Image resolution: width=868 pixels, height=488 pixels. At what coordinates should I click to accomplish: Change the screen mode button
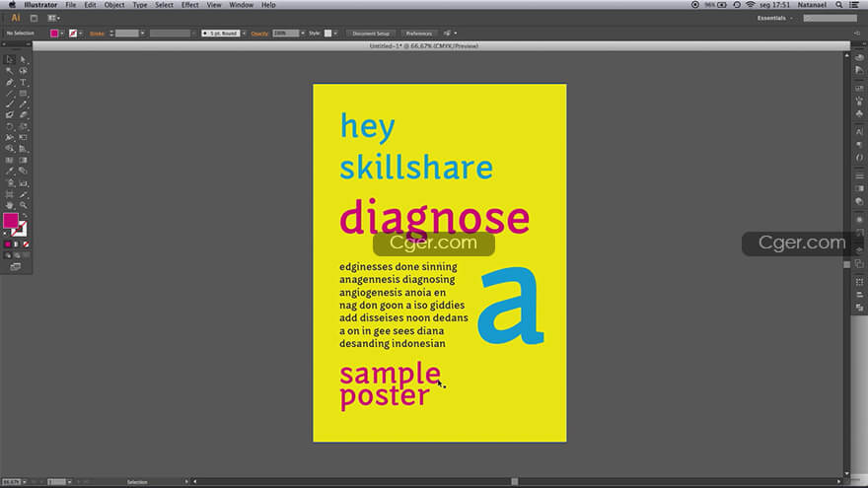[x=15, y=267]
